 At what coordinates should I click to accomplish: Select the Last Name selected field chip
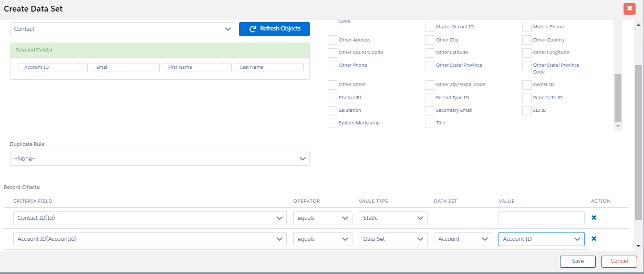(x=268, y=67)
